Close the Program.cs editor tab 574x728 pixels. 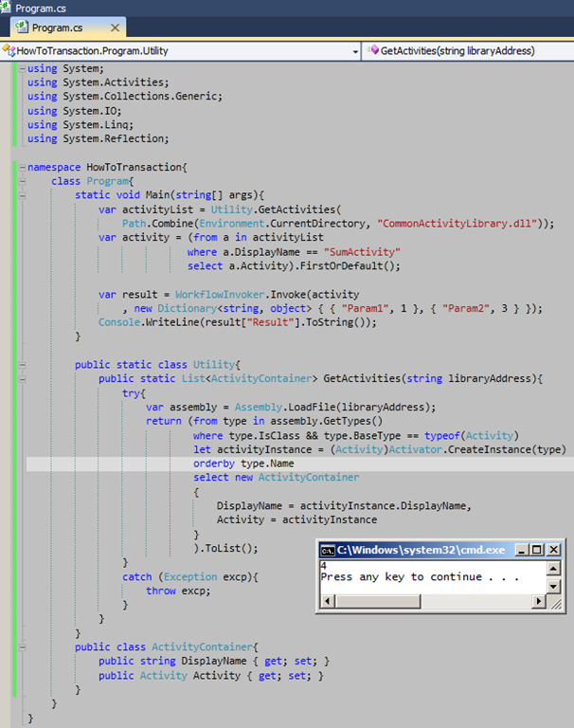coord(116,28)
